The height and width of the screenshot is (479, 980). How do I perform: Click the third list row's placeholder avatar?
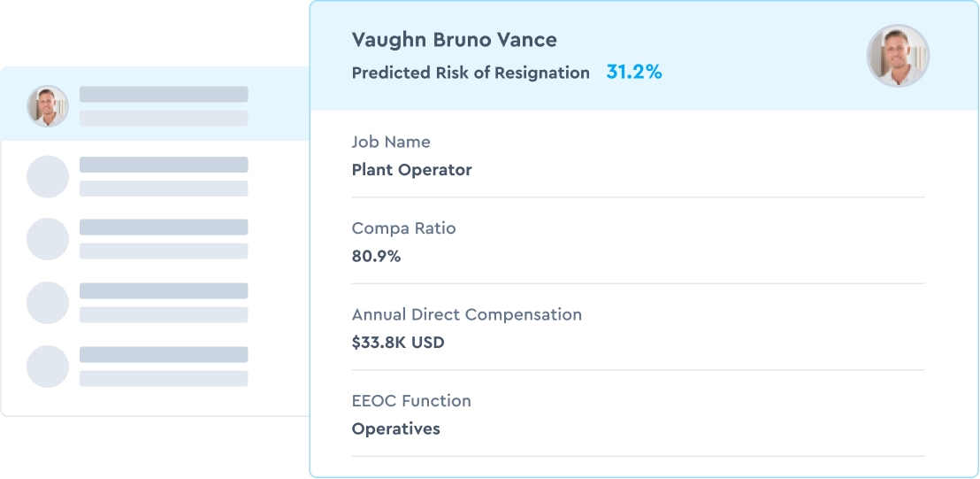pyautogui.click(x=48, y=239)
